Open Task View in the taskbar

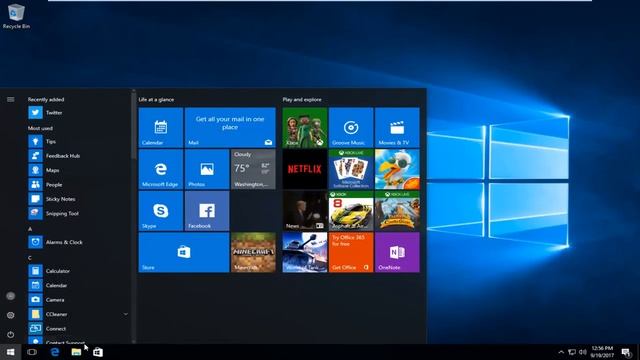(32, 352)
